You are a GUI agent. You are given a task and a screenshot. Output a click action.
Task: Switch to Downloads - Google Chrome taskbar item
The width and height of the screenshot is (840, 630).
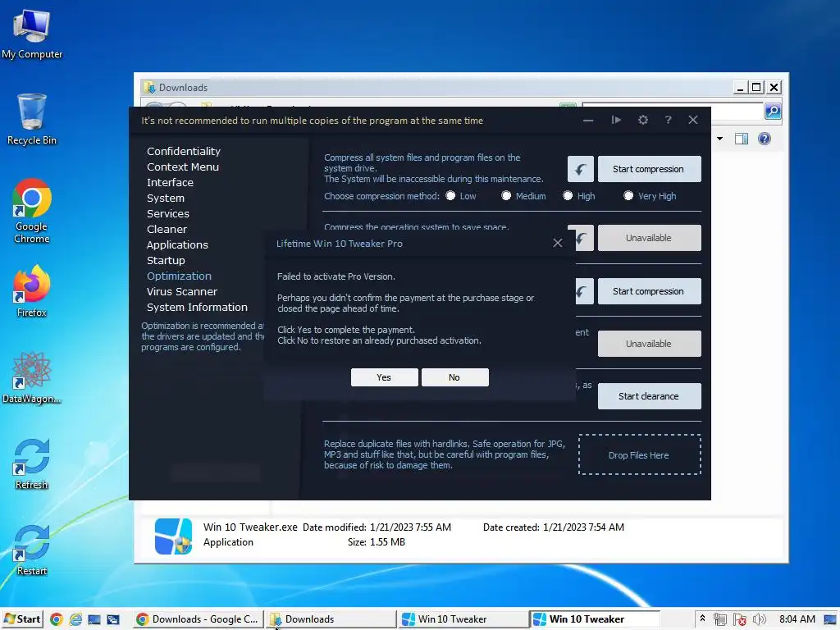[x=197, y=619]
